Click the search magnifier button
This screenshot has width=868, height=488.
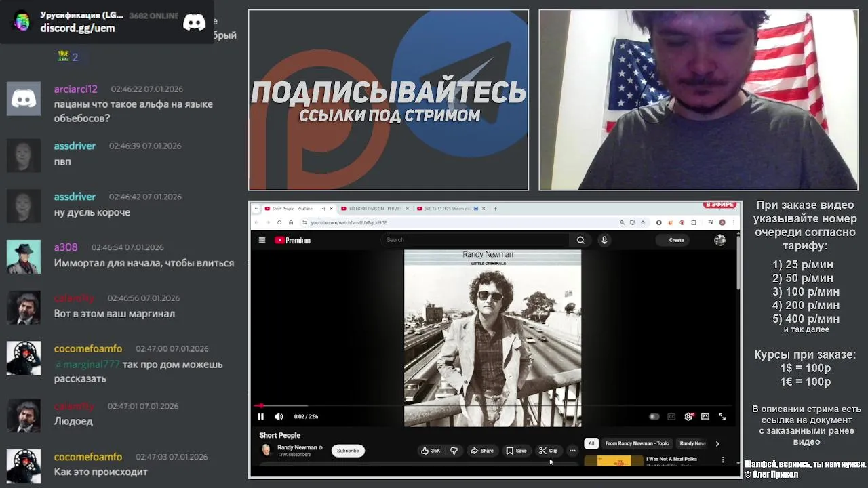click(580, 240)
